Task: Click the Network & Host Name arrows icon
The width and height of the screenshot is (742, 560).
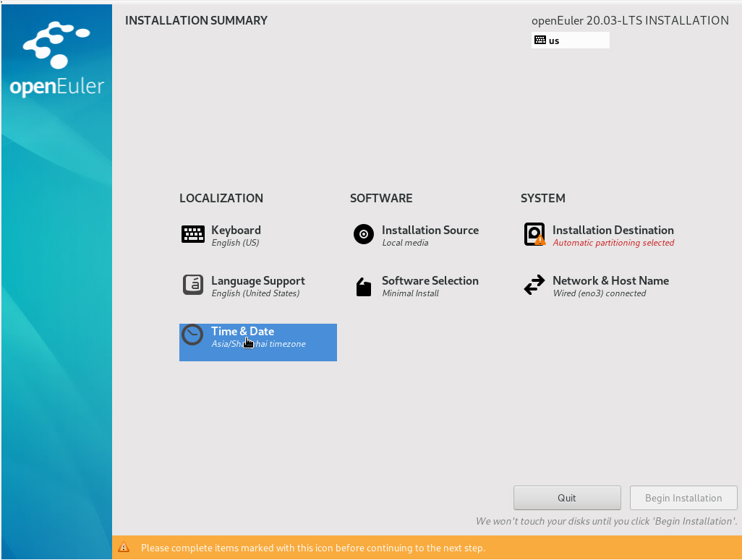Action: pyautogui.click(x=534, y=285)
